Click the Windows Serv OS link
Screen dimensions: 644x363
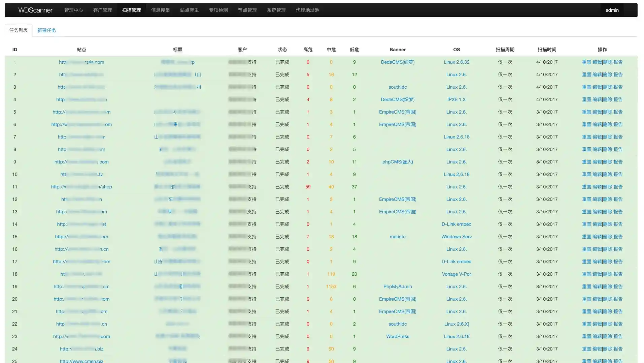456,237
